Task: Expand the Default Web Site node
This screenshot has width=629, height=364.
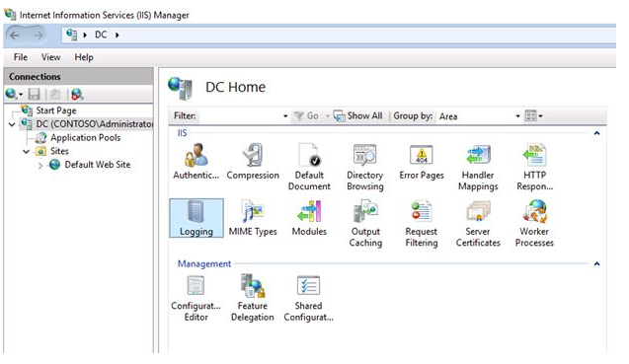Action: [x=40, y=165]
